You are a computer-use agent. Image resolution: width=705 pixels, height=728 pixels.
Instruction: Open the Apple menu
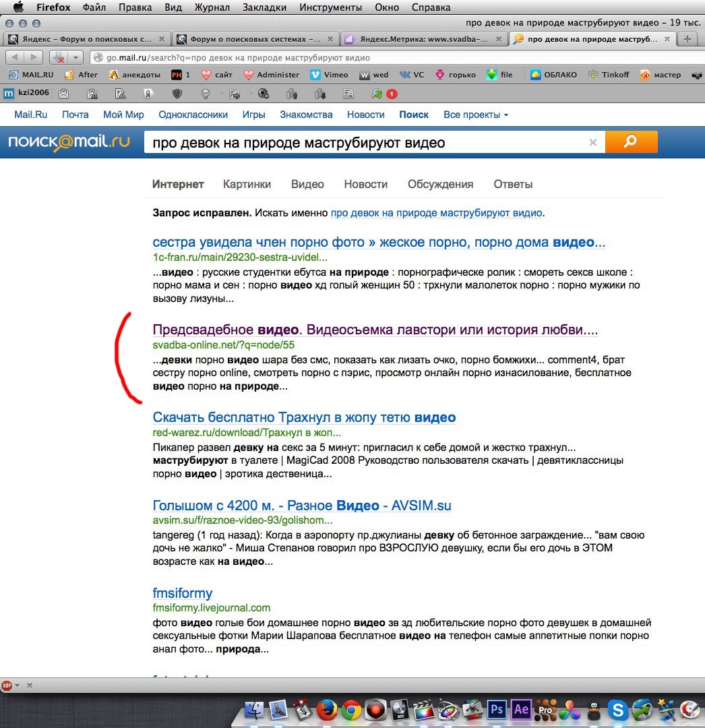click(18, 7)
